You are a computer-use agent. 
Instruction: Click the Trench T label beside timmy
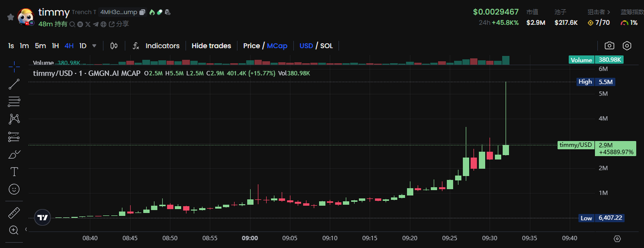(x=84, y=12)
